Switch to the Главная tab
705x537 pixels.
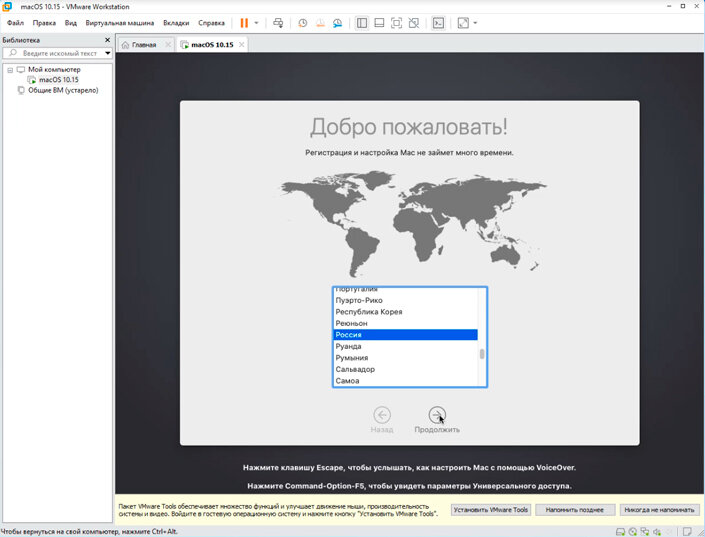143,45
